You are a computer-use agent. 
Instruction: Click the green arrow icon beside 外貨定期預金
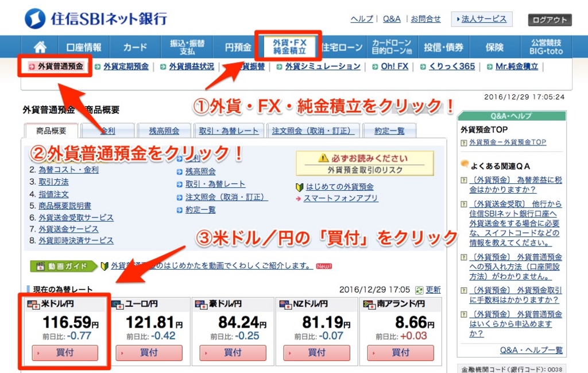pos(98,67)
